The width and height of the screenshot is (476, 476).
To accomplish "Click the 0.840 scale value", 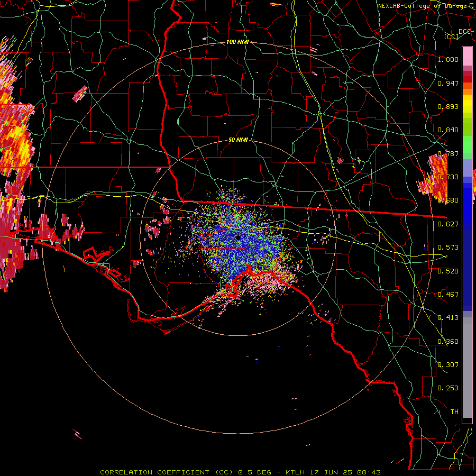I will pyautogui.click(x=448, y=130).
